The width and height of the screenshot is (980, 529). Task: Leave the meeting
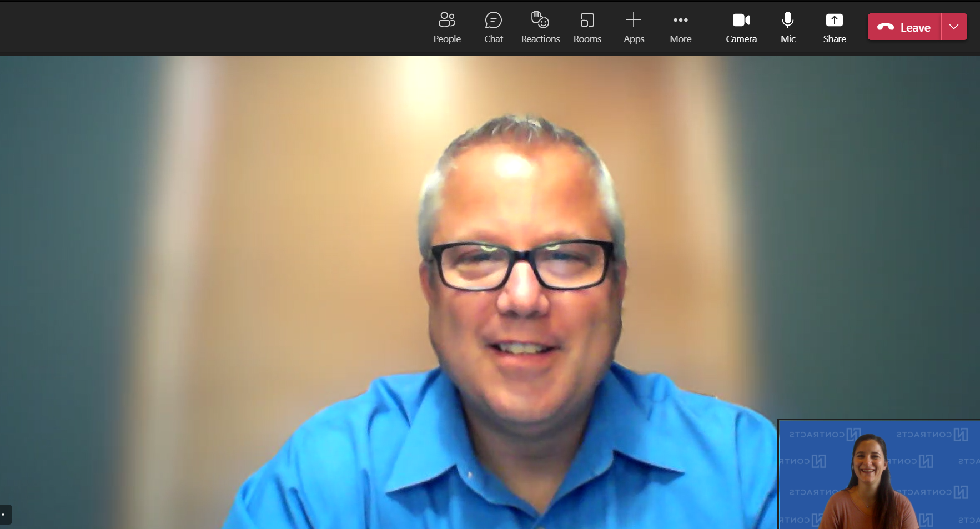point(904,27)
